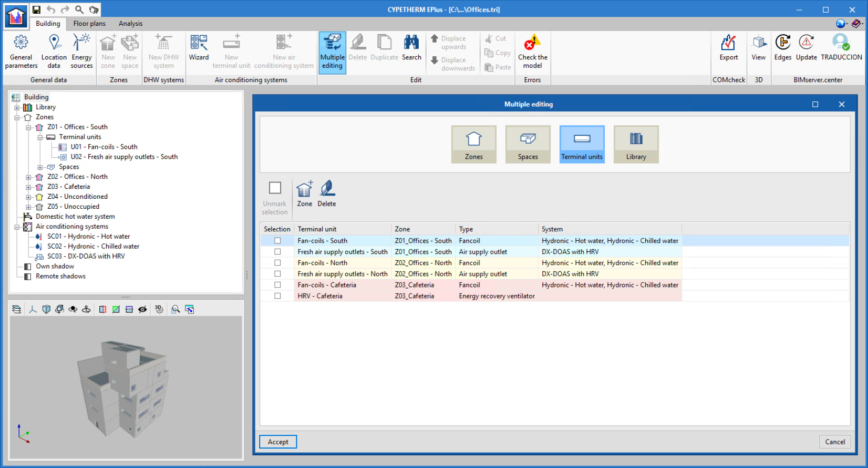Collapse the Zones tree node
The height and width of the screenshot is (468, 868).
pyautogui.click(x=17, y=117)
